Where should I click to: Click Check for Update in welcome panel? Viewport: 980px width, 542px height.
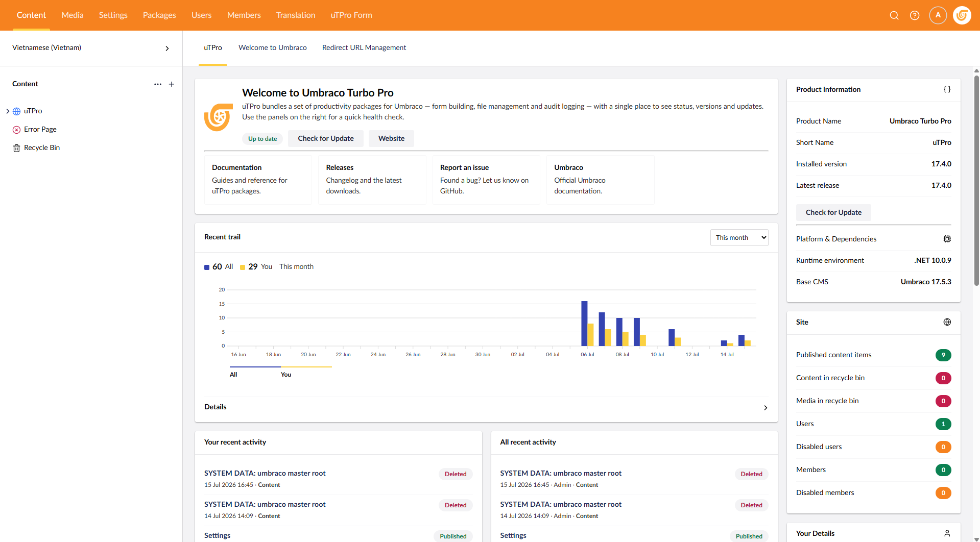pyautogui.click(x=326, y=139)
